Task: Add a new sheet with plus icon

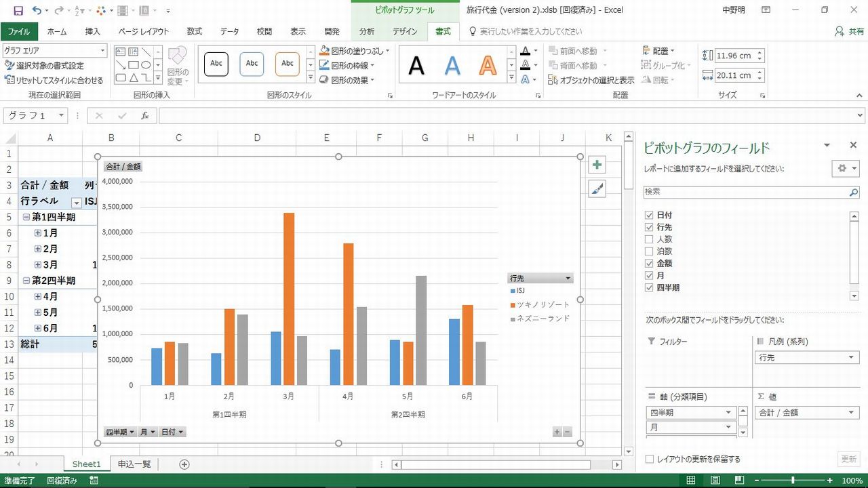Action: [184, 464]
